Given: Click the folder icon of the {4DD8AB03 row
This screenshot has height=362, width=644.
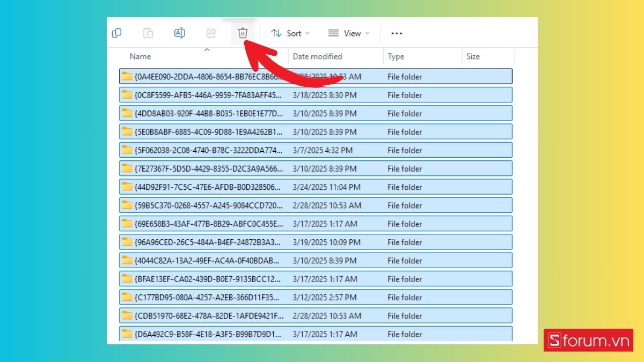Looking at the screenshot, I should [x=127, y=113].
